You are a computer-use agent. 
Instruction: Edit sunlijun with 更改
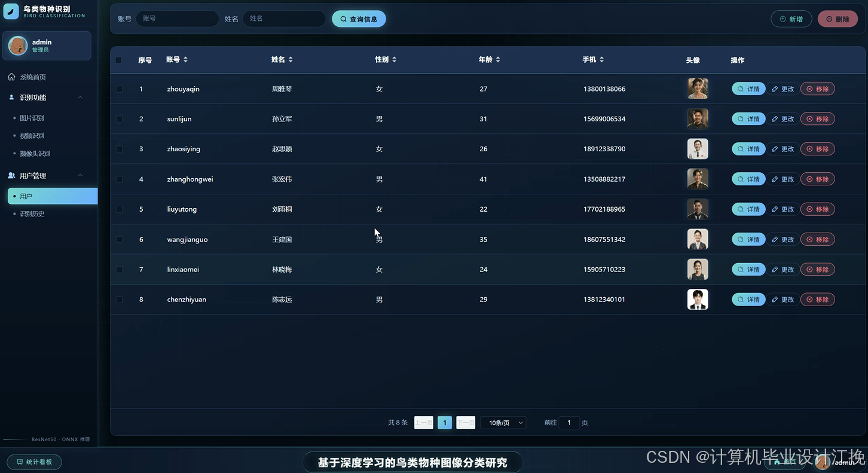pos(783,119)
